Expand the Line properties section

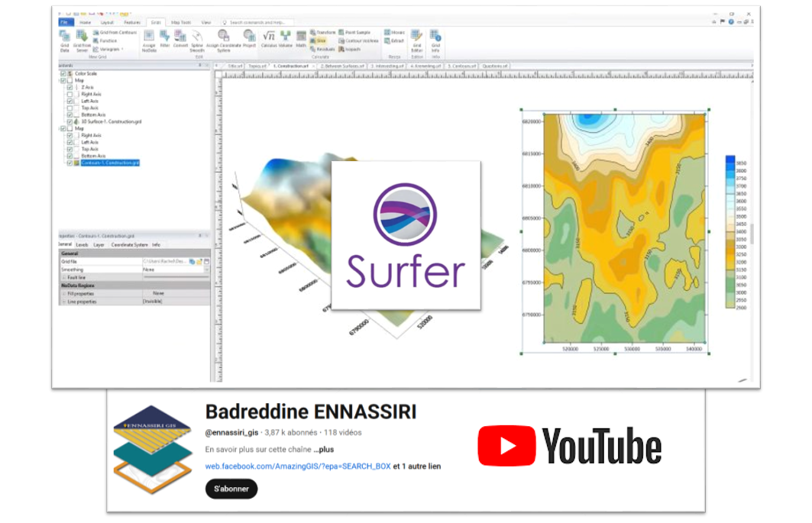pyautogui.click(x=64, y=302)
